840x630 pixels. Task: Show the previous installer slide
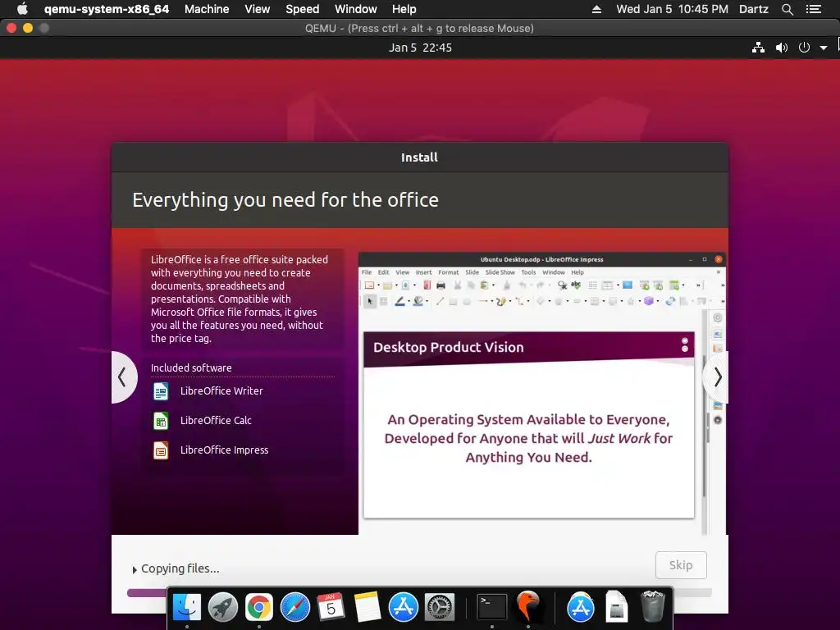click(123, 377)
